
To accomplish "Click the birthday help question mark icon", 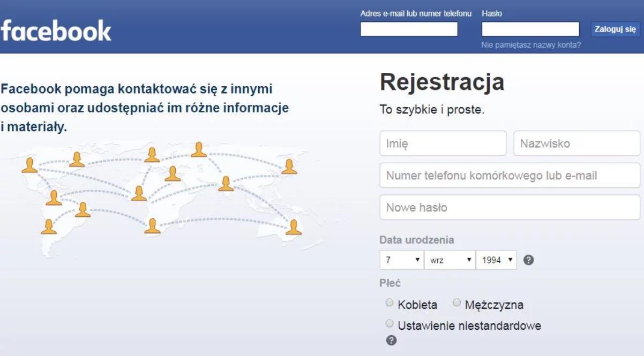I will (529, 260).
